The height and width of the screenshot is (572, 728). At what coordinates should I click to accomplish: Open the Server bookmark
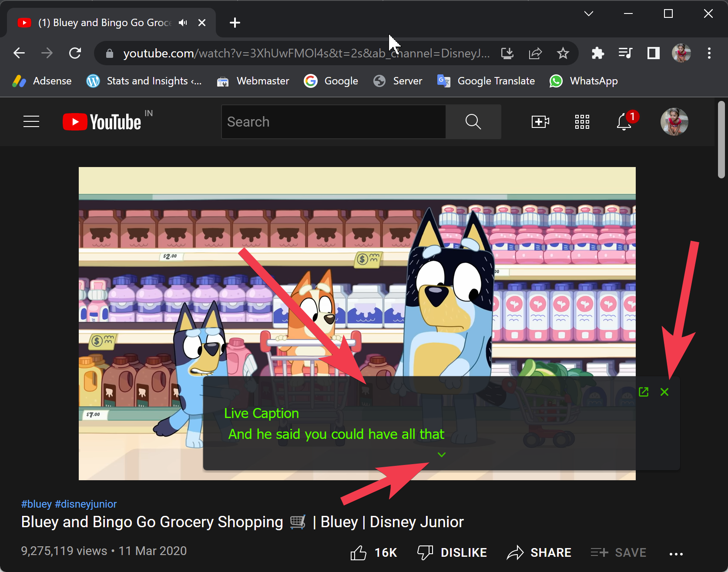tap(398, 81)
